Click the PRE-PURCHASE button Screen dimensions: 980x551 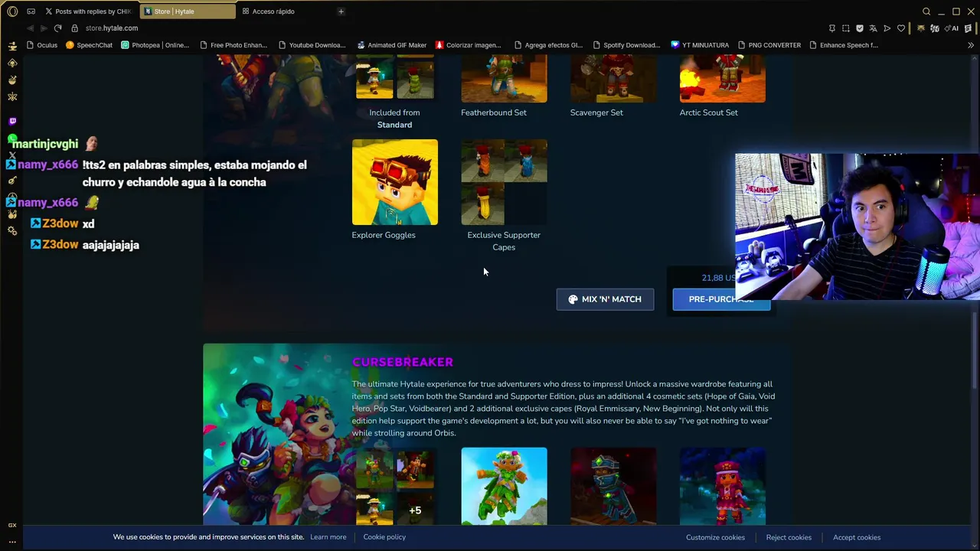721,299
